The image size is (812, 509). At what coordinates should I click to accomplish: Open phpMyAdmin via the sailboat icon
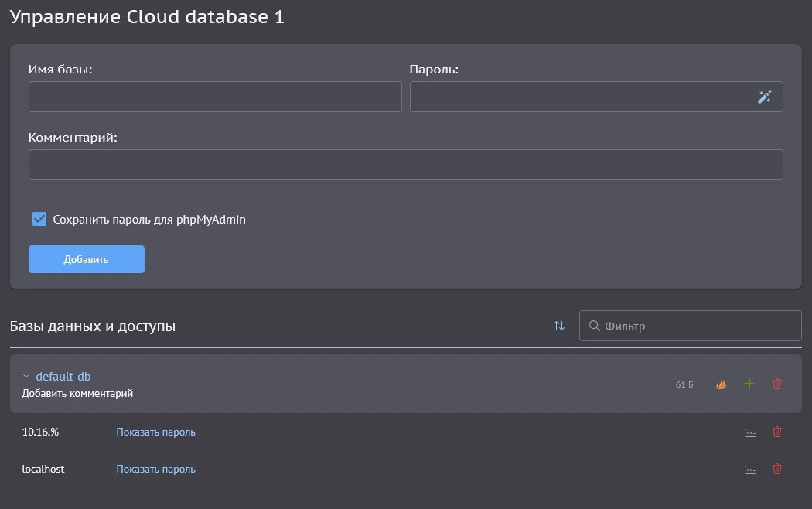(x=721, y=384)
